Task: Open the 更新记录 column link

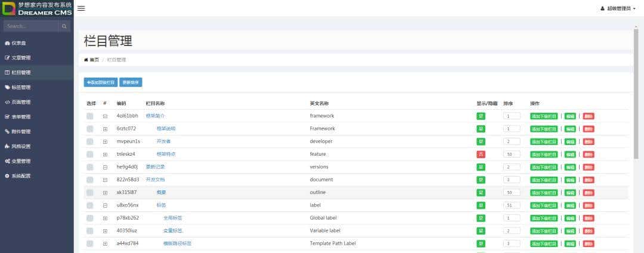Action: coord(155,166)
